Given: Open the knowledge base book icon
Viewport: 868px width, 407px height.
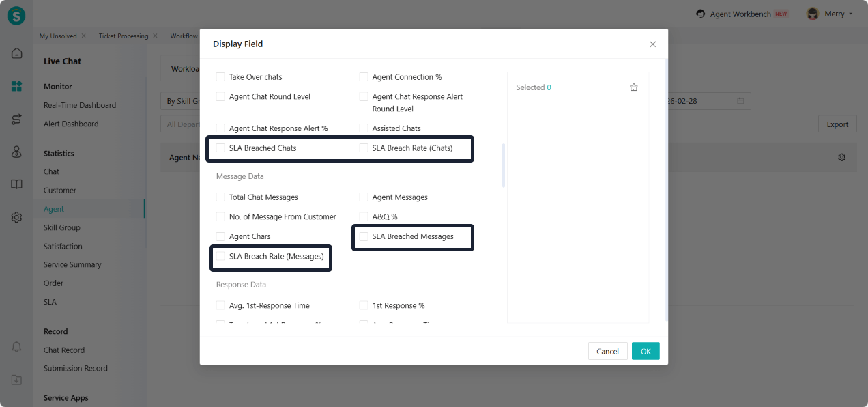Looking at the screenshot, I should (x=16, y=184).
